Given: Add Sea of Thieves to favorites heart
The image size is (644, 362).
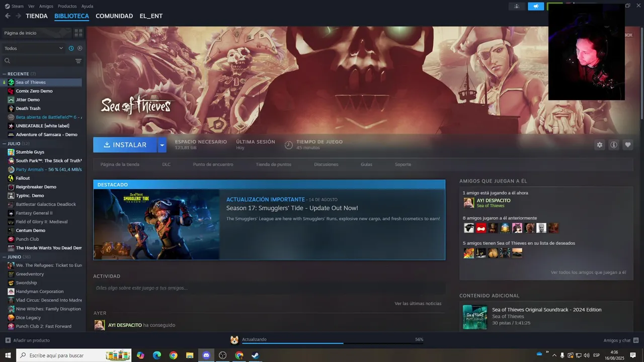Looking at the screenshot, I should [x=628, y=145].
